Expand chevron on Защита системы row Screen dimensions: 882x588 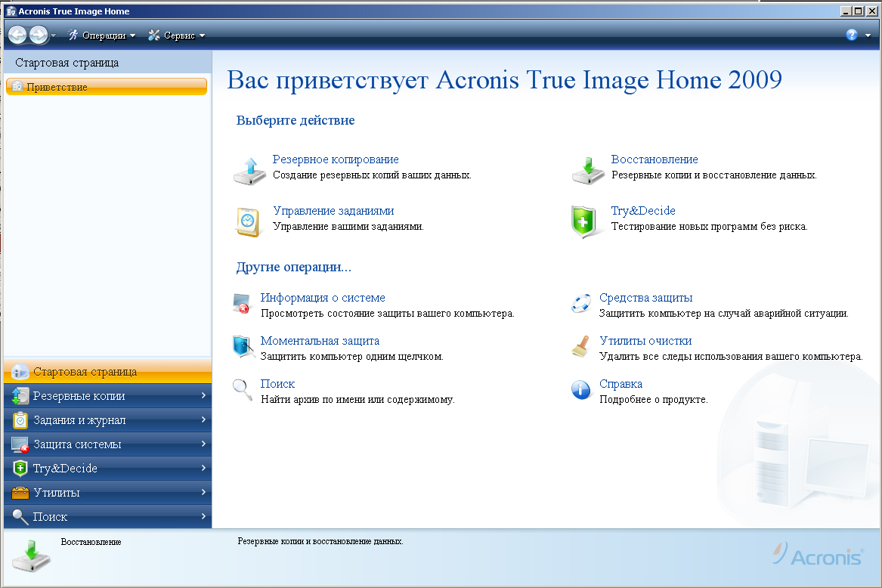coord(203,444)
